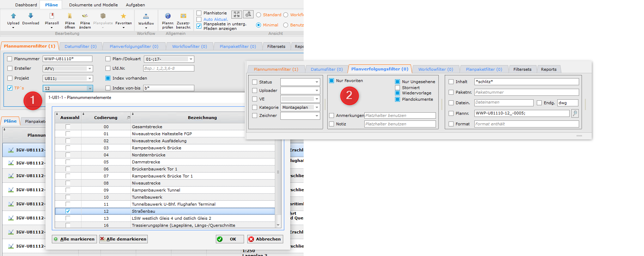Viewport: 644px width, 256px height.
Task: Click the Download arrow icon
Action: pyautogui.click(x=31, y=16)
